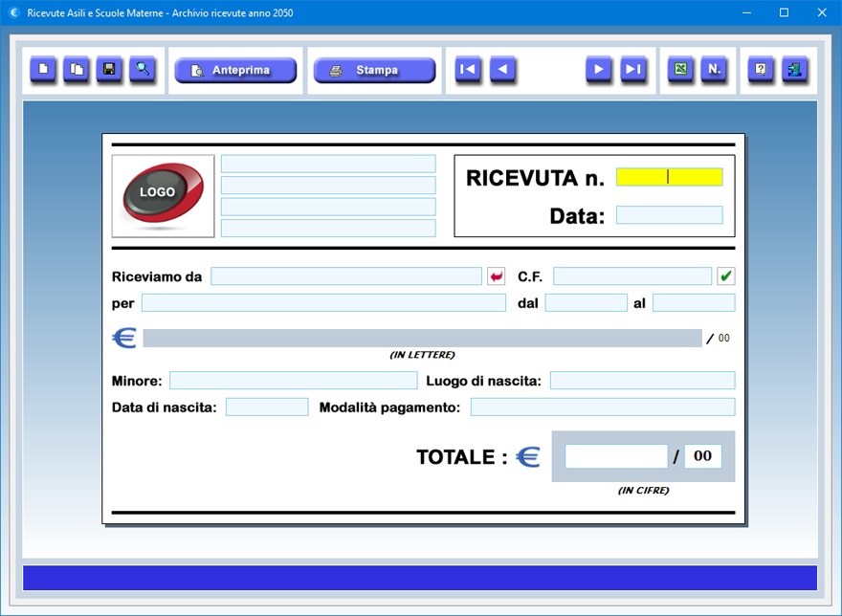The image size is (842, 616).
Task: Click the LOGO image placeholder
Action: point(163,196)
